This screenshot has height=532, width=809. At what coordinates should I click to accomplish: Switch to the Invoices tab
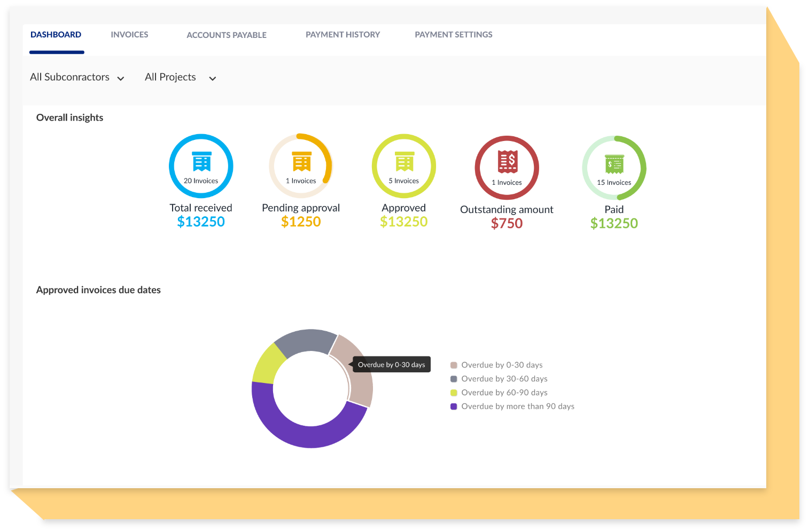click(129, 34)
